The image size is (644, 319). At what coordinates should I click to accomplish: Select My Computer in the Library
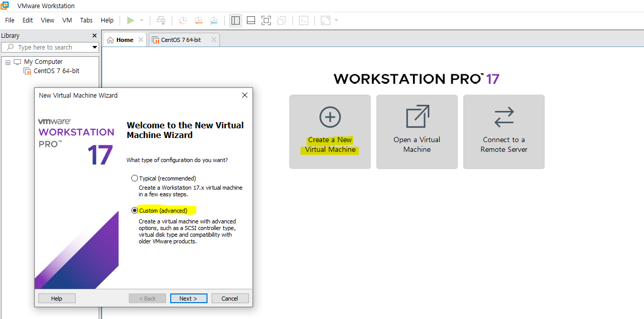pyautogui.click(x=43, y=62)
